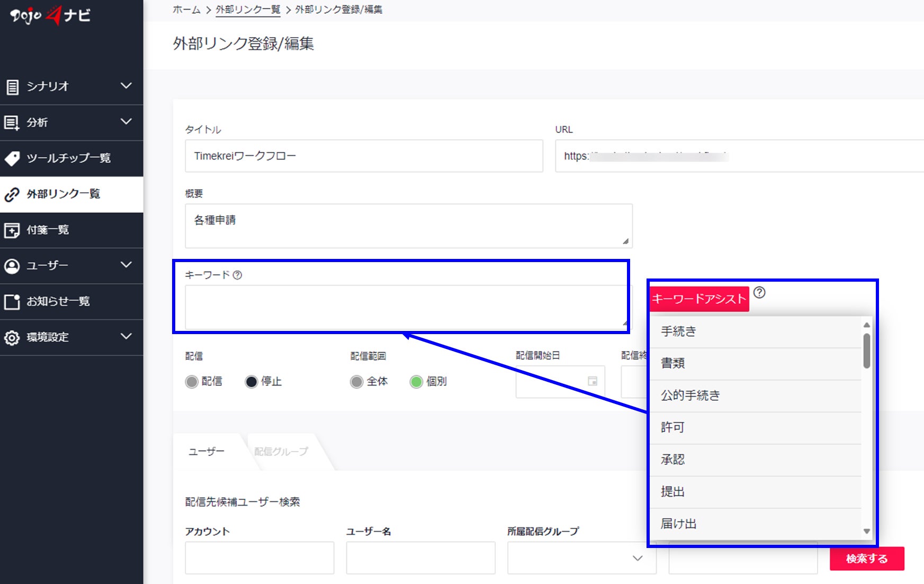The image size is (924, 584).
Task: Select the 停止 radio button
Action: click(x=251, y=382)
